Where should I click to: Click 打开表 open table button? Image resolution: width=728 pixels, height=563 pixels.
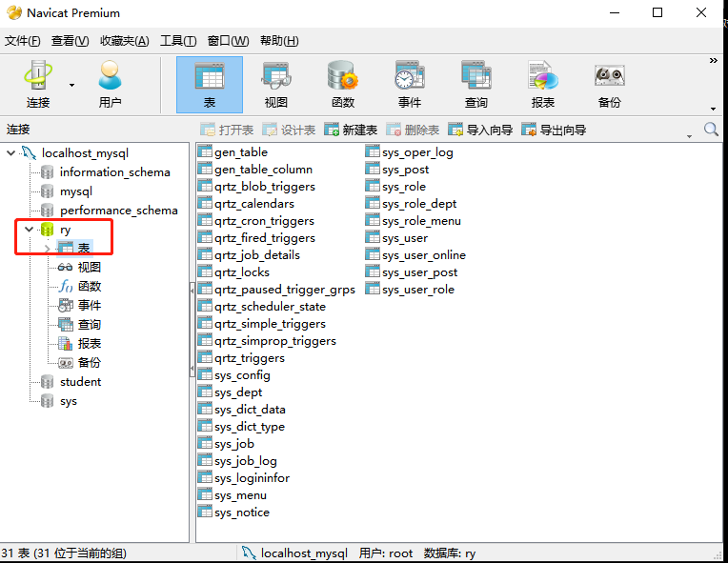tap(227, 130)
